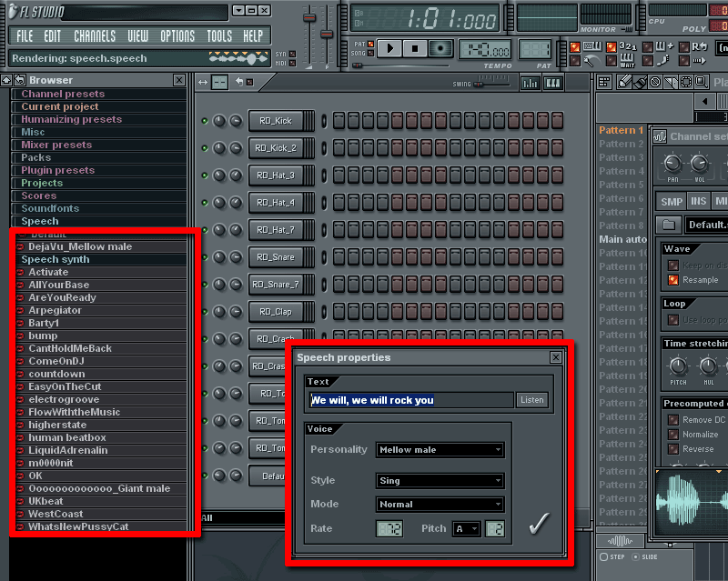The width and height of the screenshot is (728, 581).
Task: Open the step sequencer keyboard editor
Action: coord(553,83)
